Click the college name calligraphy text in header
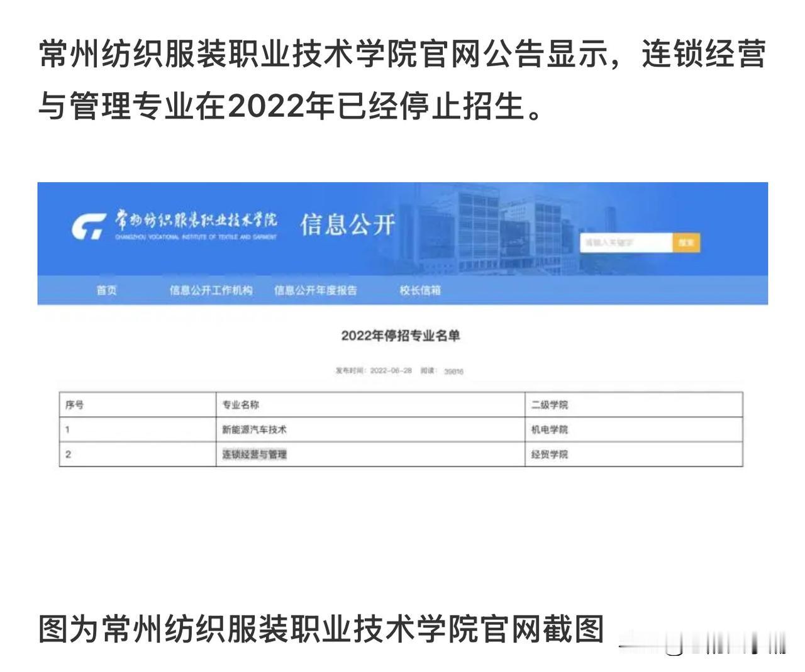 [x=196, y=220]
